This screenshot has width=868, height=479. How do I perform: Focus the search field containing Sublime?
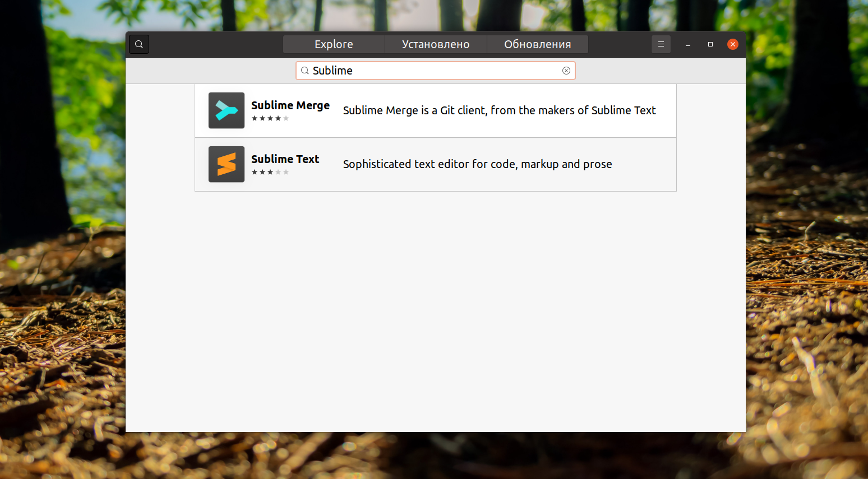[x=436, y=71]
